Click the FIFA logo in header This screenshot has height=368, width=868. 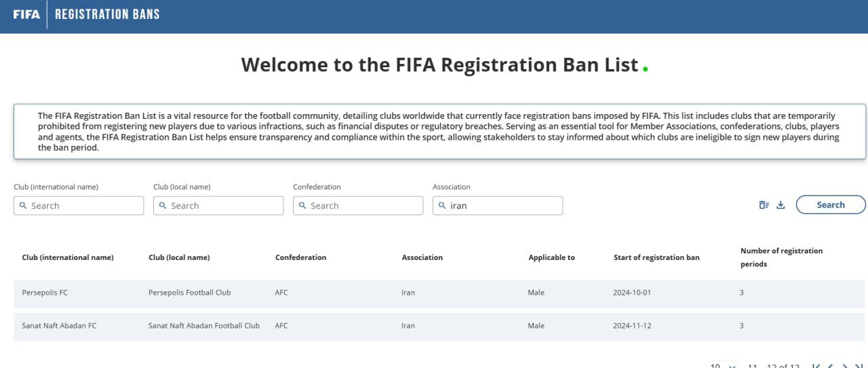[x=26, y=14]
